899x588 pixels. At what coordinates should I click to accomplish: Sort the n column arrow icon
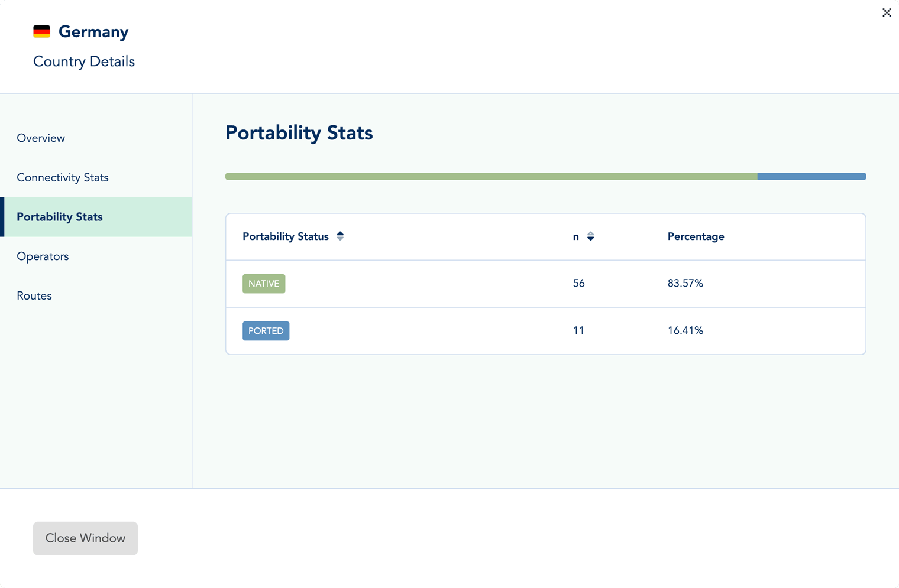coord(590,236)
